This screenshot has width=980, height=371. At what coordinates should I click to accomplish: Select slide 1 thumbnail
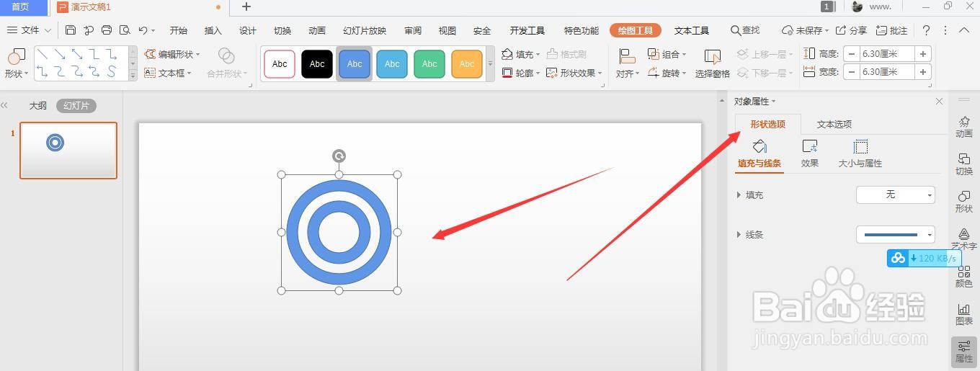click(68, 150)
